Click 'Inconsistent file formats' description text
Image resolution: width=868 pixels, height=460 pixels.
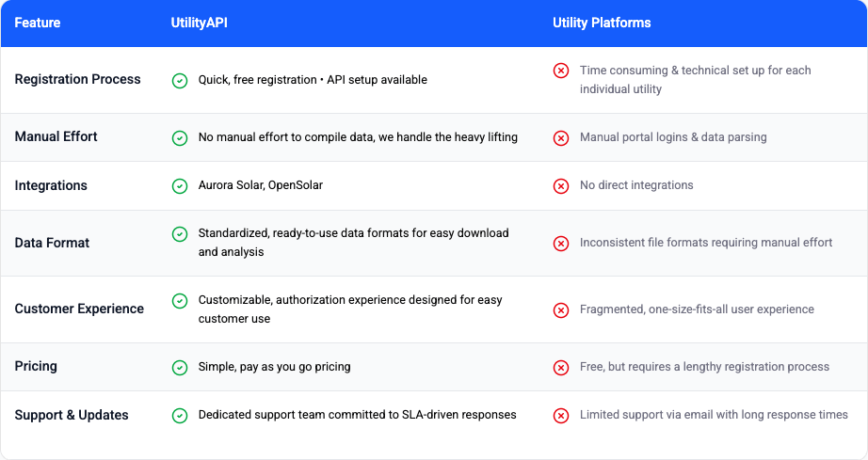705,243
